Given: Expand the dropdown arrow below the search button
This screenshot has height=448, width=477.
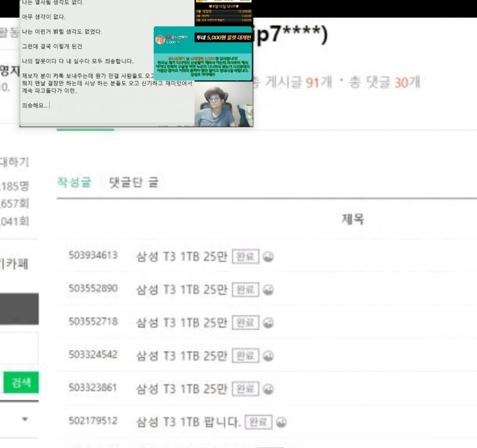Looking at the screenshot, I should click(25, 419).
